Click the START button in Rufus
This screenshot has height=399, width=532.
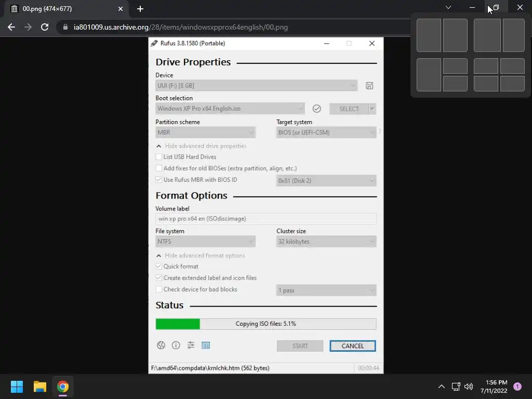[300, 345]
